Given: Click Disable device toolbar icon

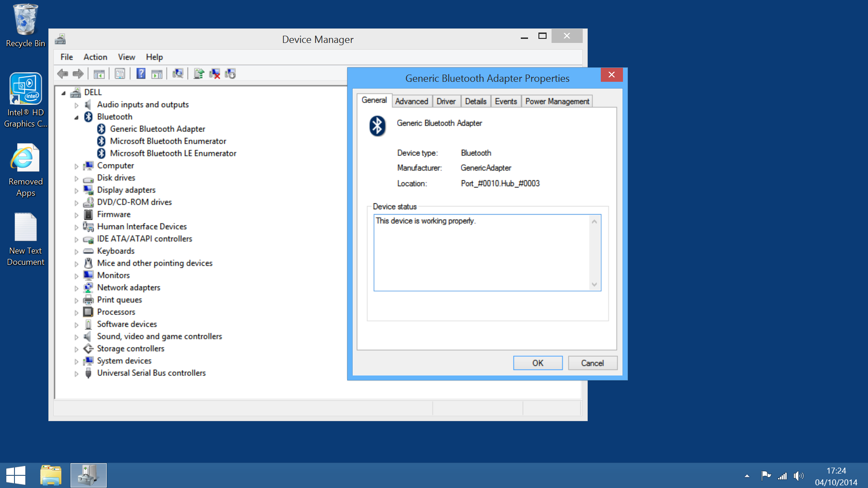Looking at the screenshot, I should [x=231, y=74].
